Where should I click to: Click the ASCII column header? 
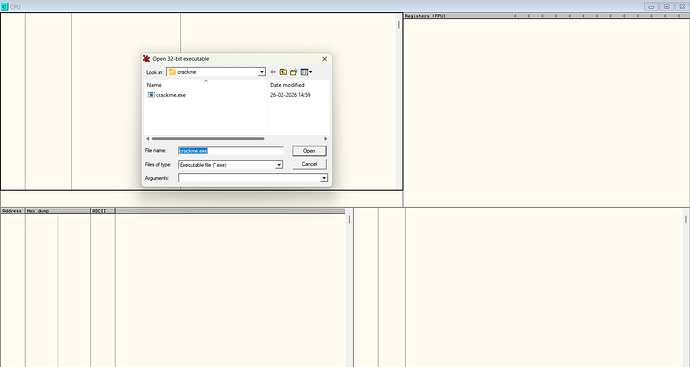(103, 211)
